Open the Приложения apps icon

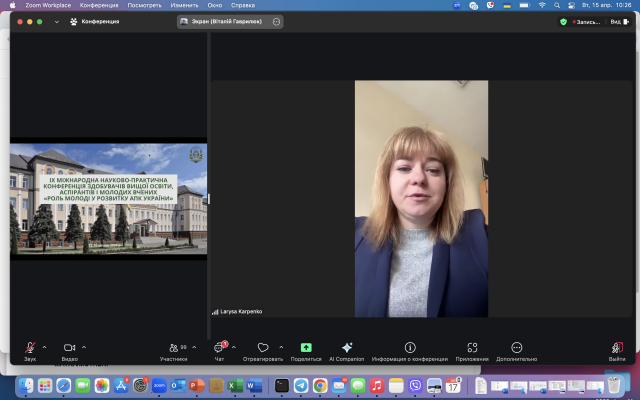click(472, 348)
